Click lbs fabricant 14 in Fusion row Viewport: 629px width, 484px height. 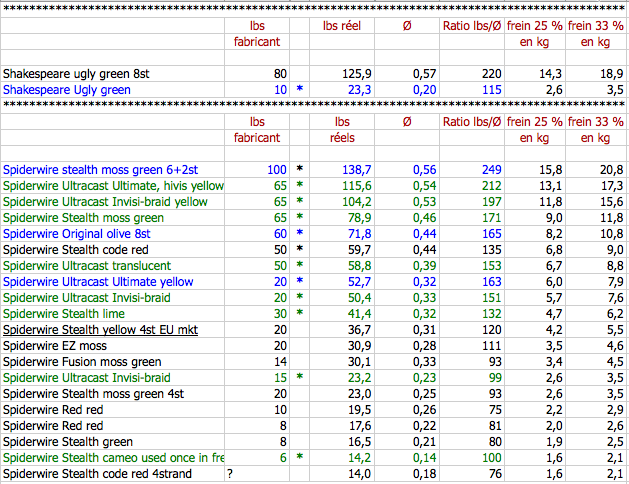click(x=280, y=362)
